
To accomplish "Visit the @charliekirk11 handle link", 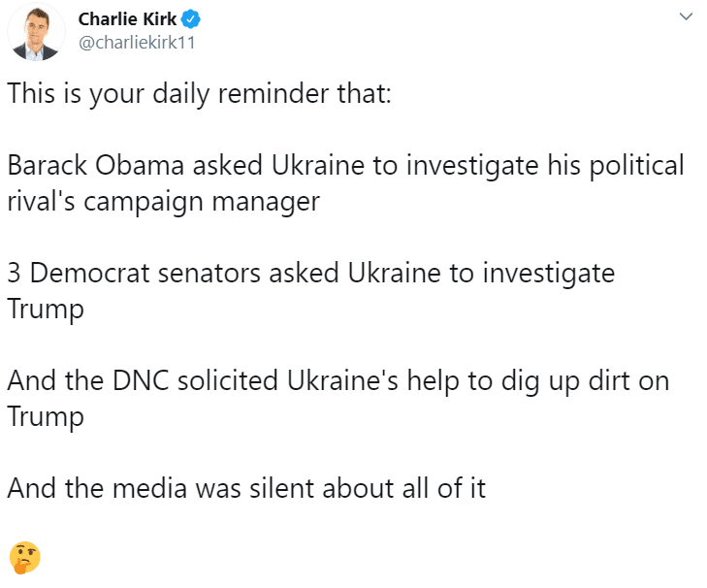I will click(x=137, y=43).
